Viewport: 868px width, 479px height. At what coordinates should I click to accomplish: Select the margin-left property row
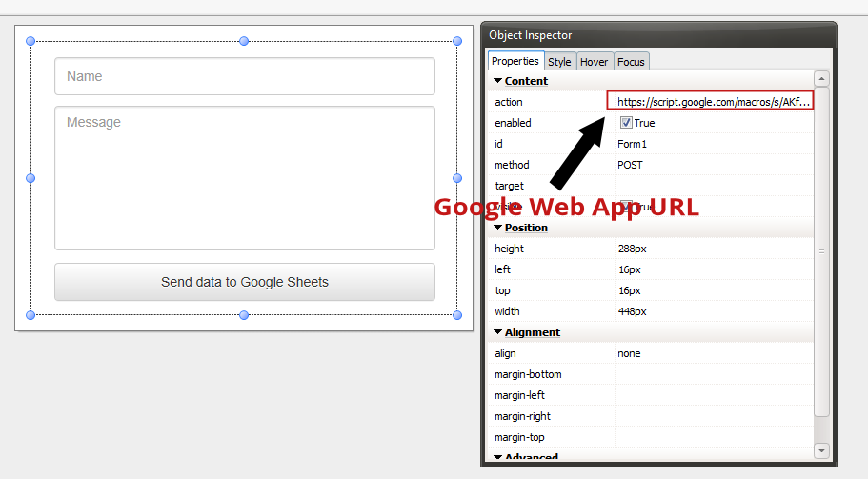click(x=651, y=395)
